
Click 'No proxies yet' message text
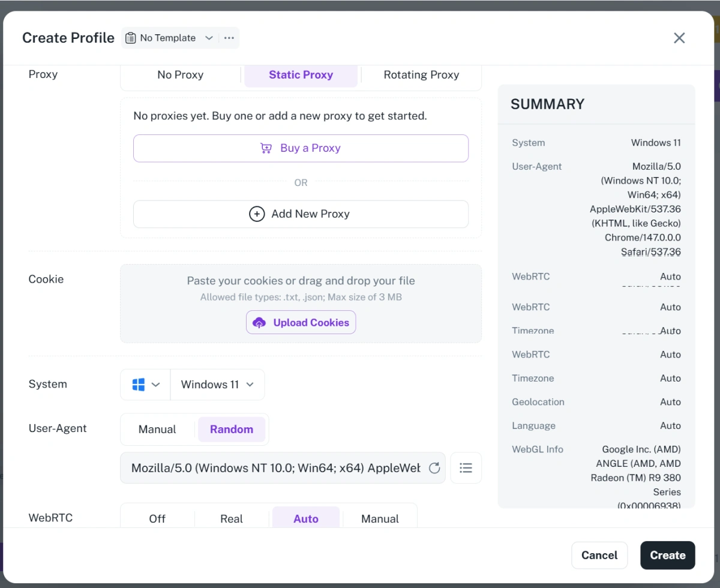pyautogui.click(x=280, y=116)
